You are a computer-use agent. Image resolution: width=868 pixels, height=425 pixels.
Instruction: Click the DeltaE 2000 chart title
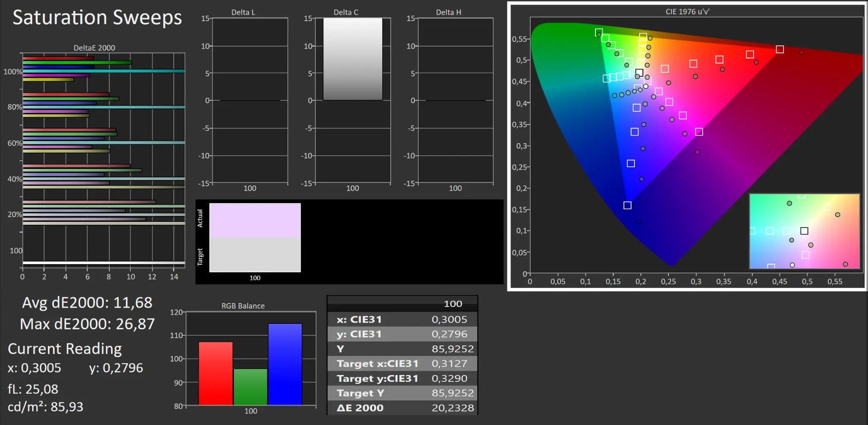point(94,48)
